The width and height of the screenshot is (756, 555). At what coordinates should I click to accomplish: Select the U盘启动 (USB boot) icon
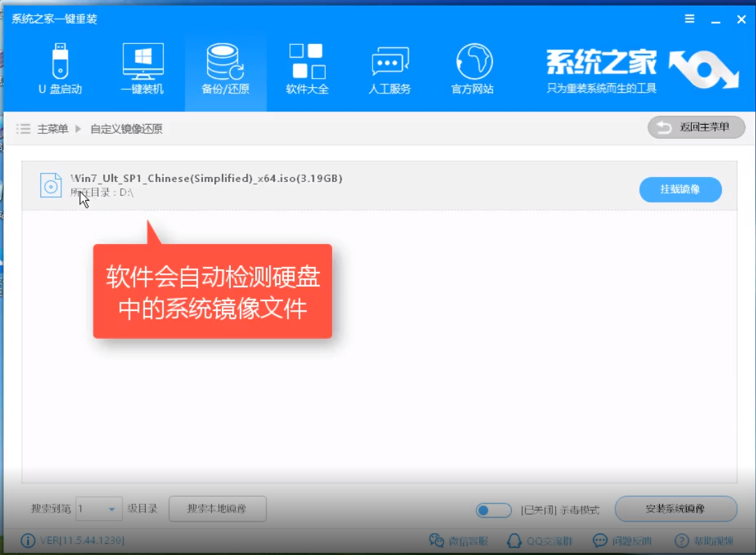point(60,66)
